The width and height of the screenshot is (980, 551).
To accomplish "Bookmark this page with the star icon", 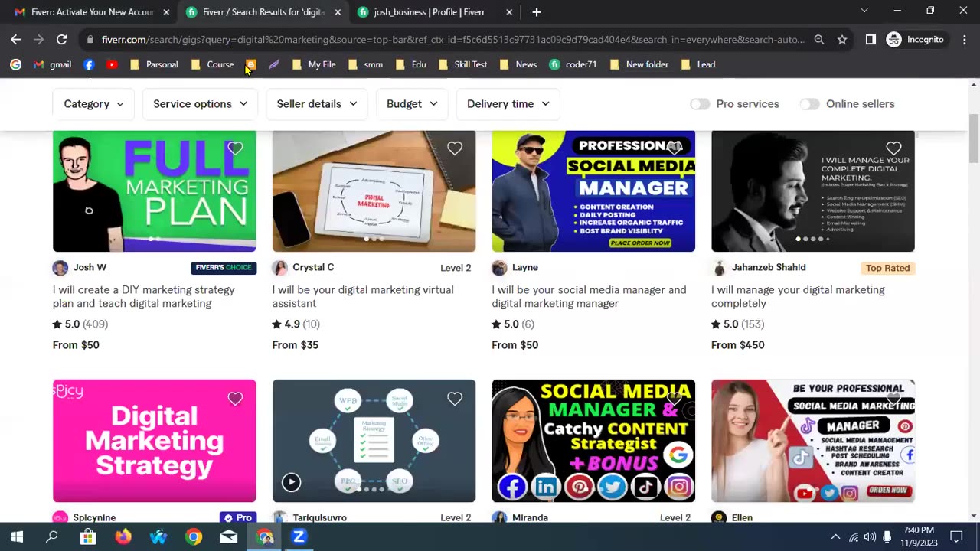I will pos(842,39).
